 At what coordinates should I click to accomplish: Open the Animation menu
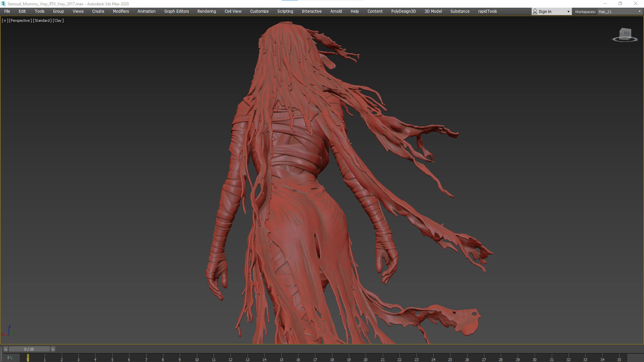147,11
